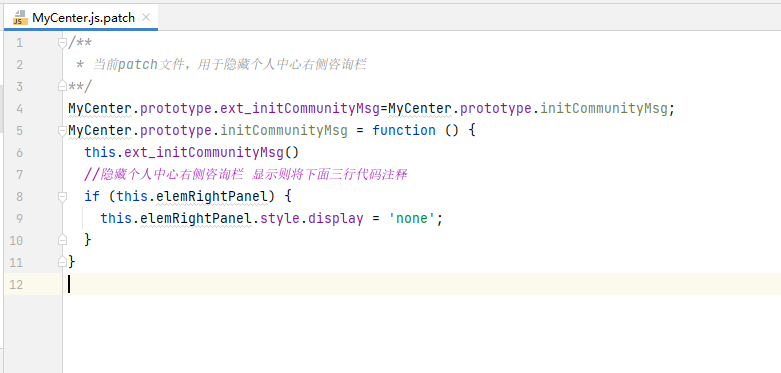
Task: Collapse the if block at line 8
Action: (x=62, y=197)
